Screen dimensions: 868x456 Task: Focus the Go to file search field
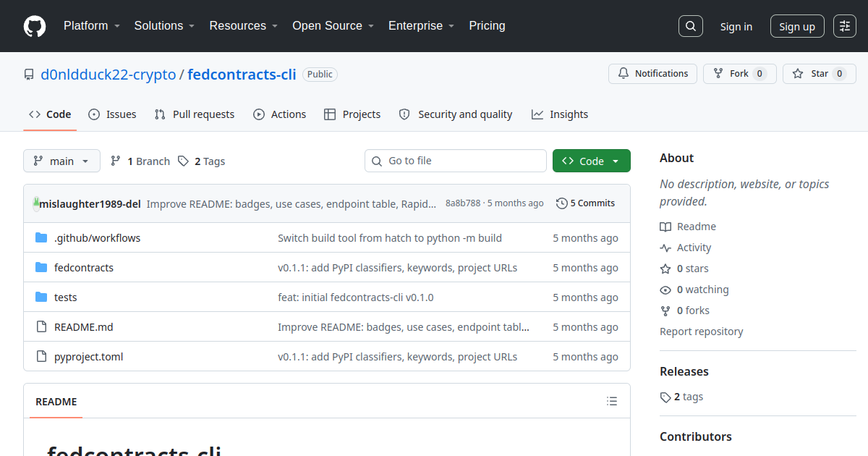(x=456, y=161)
